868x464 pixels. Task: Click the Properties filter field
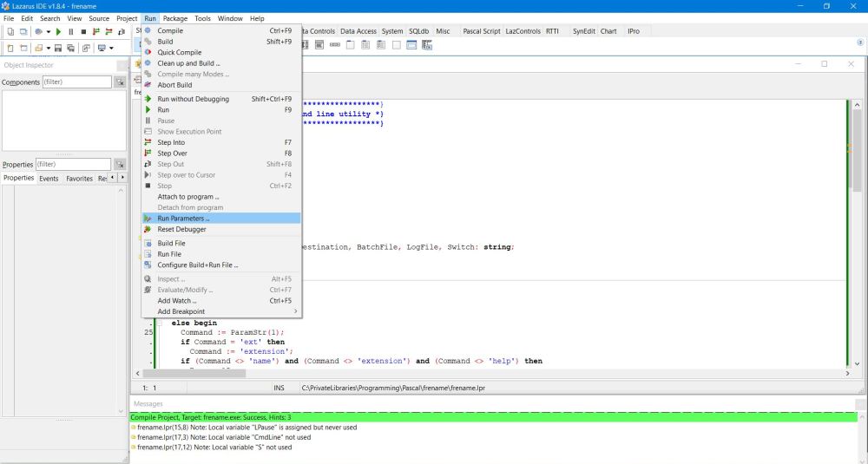73,164
